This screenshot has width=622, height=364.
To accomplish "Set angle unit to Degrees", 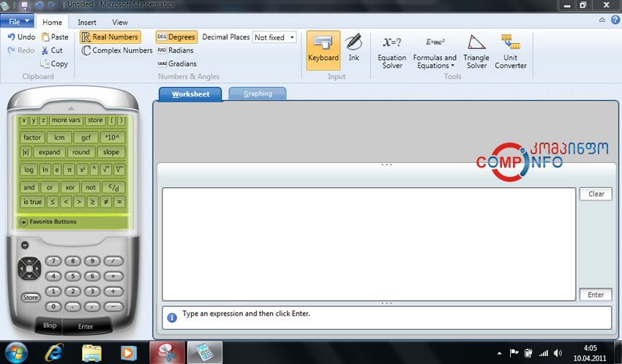I will (x=176, y=37).
